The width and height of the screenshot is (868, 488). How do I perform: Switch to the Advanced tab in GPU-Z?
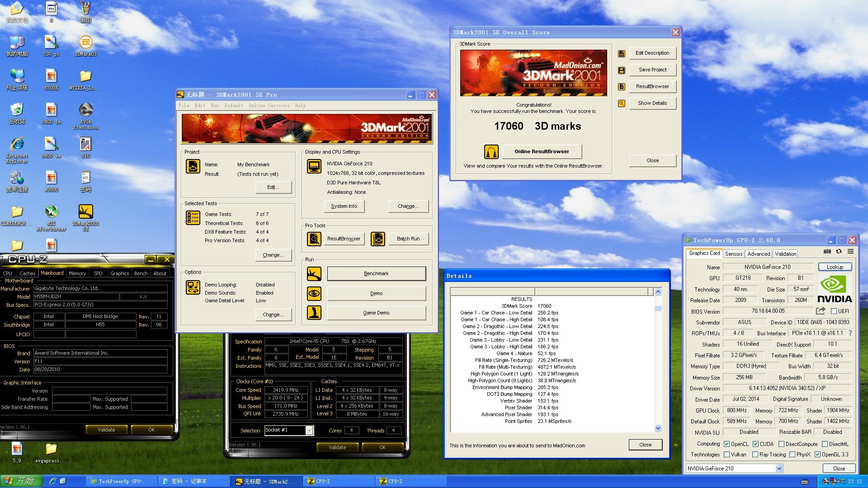(759, 254)
